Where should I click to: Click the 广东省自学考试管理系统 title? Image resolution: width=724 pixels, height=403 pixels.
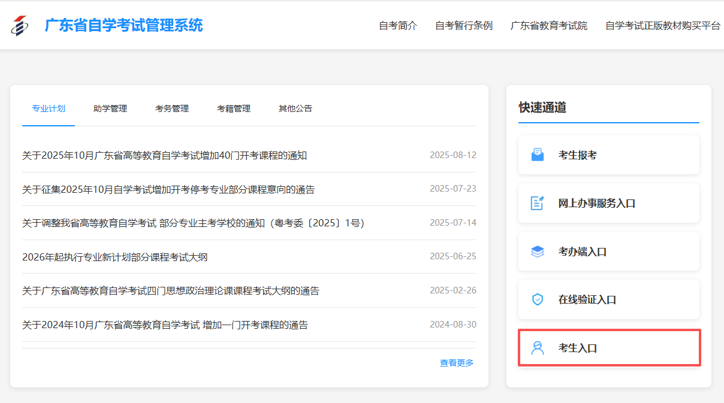pyautogui.click(x=123, y=25)
